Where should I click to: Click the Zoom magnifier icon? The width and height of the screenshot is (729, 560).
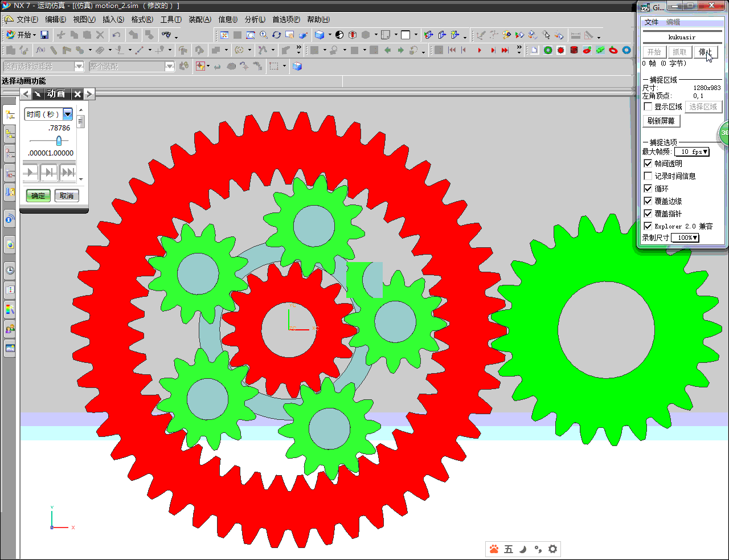(x=264, y=35)
